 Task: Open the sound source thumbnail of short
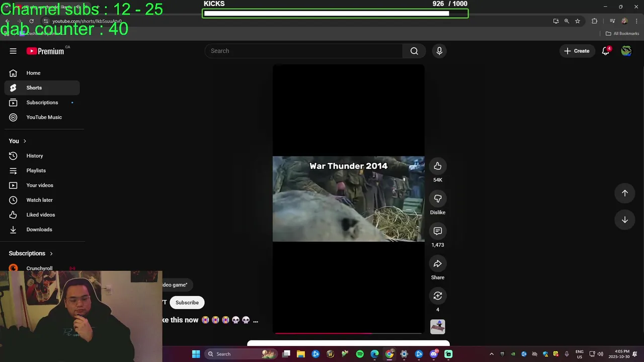point(438,327)
